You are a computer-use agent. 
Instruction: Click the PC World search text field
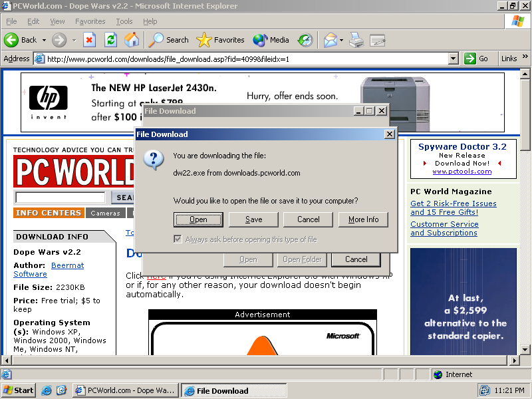(x=61, y=197)
